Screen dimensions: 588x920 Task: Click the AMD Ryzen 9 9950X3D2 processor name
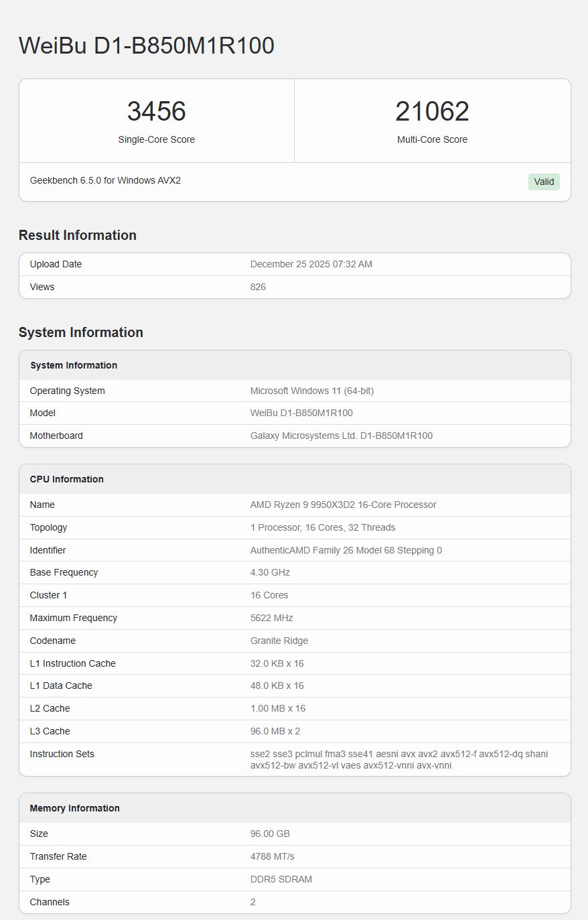click(x=343, y=505)
